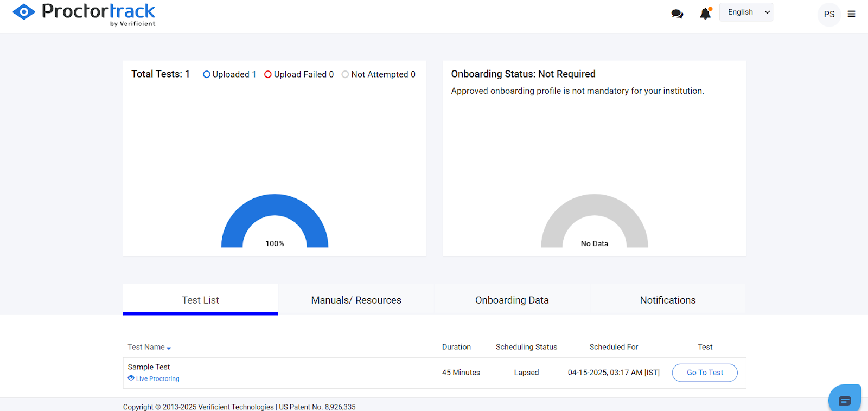Click the copyright Verificient Technologies text
868x411 pixels.
tap(239, 407)
